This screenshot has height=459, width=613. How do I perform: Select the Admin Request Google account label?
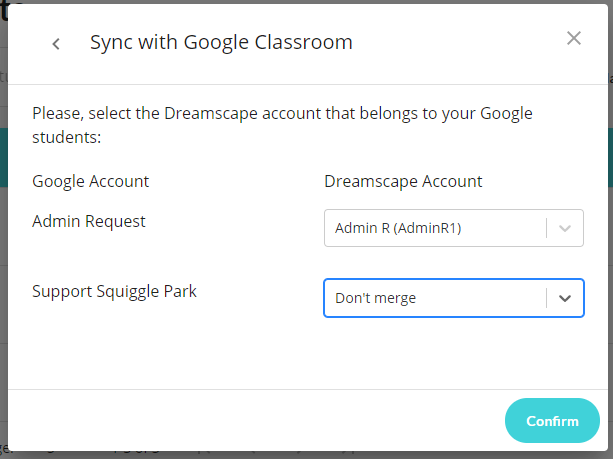[89, 221]
